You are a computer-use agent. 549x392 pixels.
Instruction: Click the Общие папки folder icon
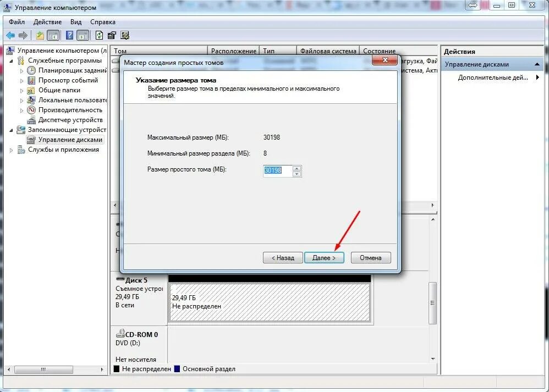tap(31, 90)
